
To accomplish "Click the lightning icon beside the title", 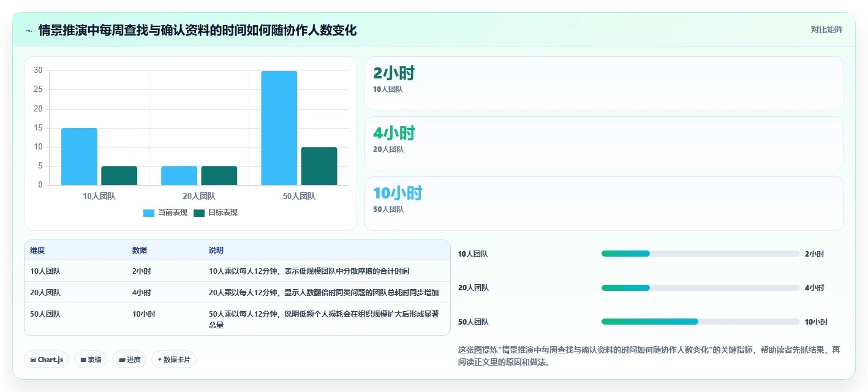I will 29,30.
